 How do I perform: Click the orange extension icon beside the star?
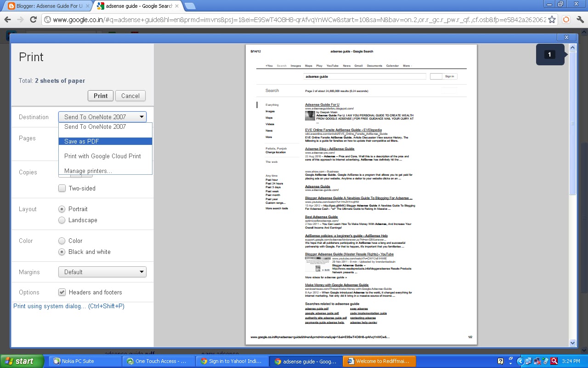click(x=566, y=20)
